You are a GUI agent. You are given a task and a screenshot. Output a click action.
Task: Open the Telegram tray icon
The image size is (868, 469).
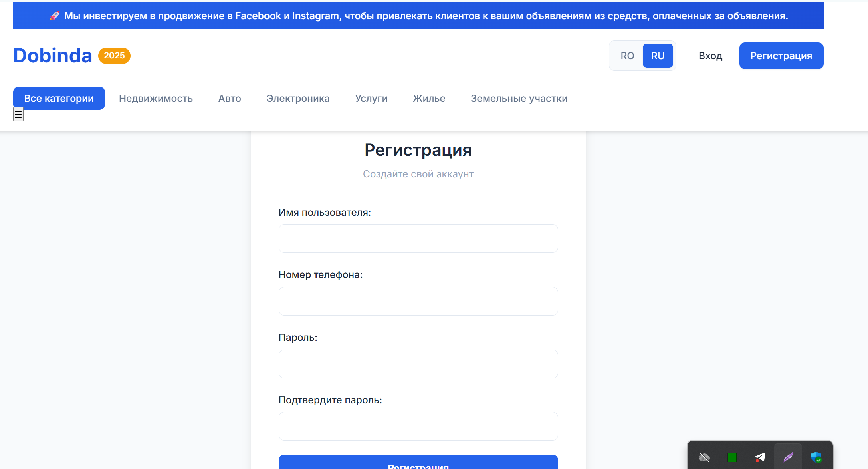[x=760, y=457]
